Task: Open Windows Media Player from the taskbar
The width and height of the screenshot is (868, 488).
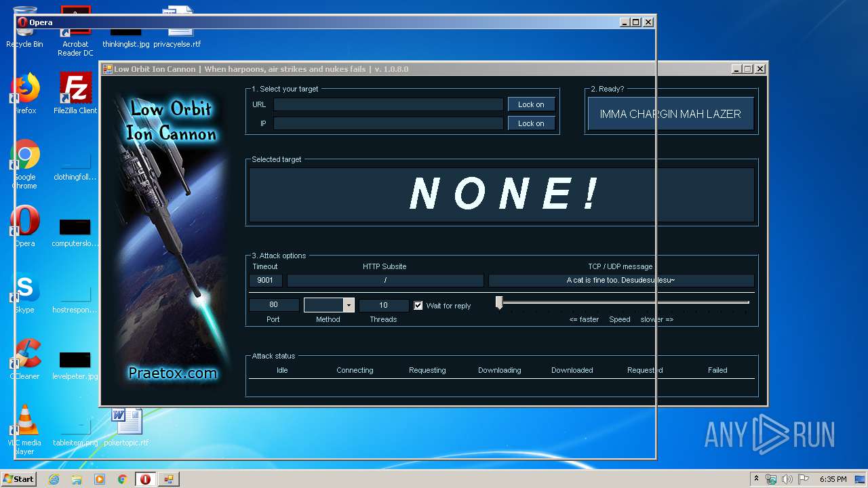Action: [x=100, y=479]
